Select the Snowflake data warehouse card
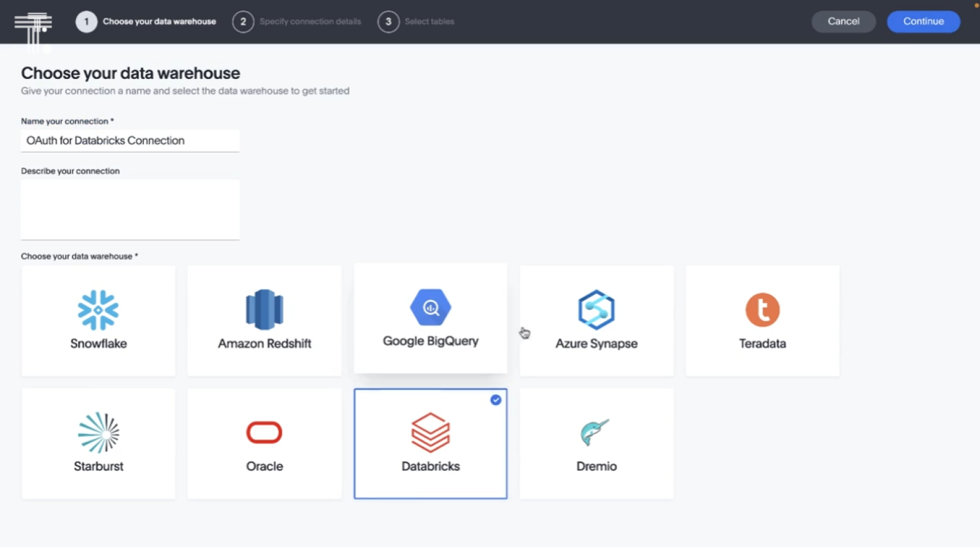The width and height of the screenshot is (980, 547). click(98, 321)
